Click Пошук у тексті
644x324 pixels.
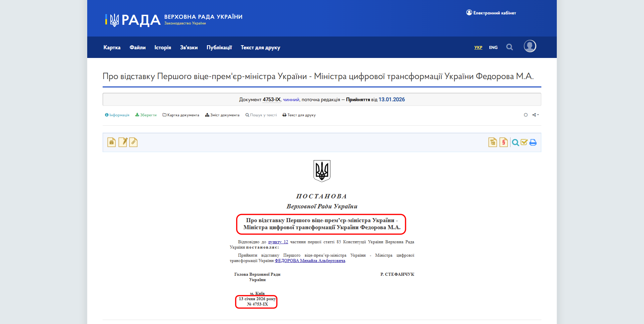pyautogui.click(x=261, y=115)
